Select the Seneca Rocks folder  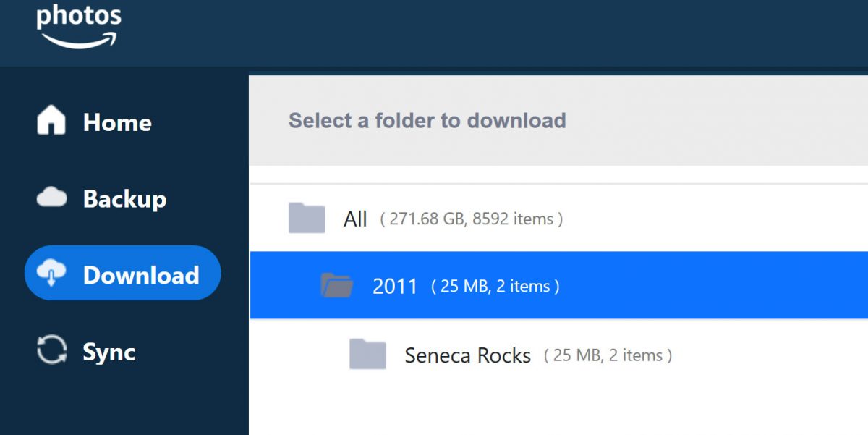(468, 355)
